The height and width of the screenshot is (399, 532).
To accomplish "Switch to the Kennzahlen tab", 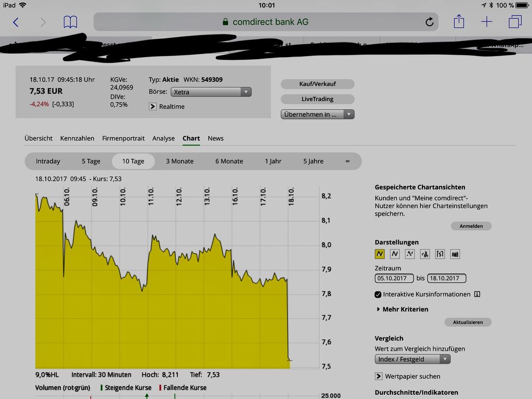I will pos(77,138).
